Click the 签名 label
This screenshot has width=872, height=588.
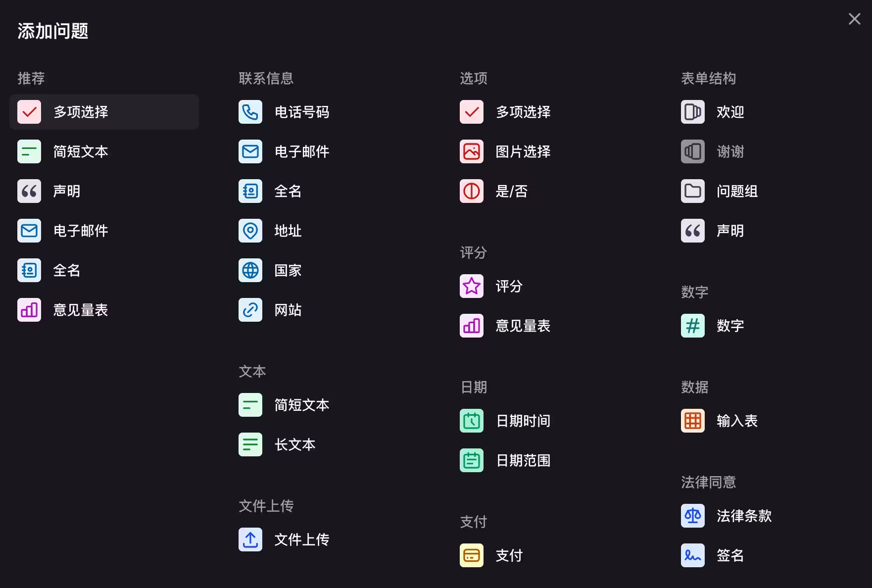(x=730, y=556)
